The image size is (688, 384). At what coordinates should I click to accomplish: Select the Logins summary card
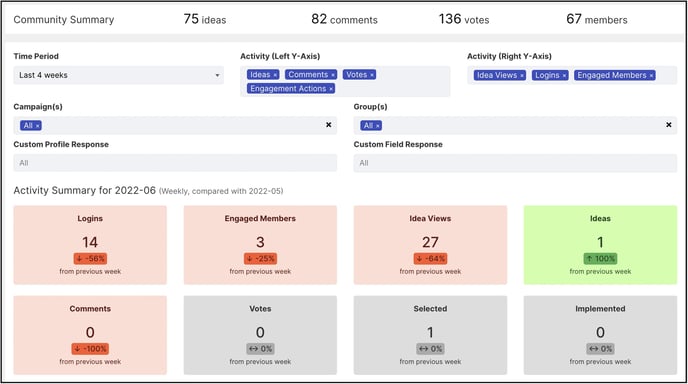[x=90, y=245]
